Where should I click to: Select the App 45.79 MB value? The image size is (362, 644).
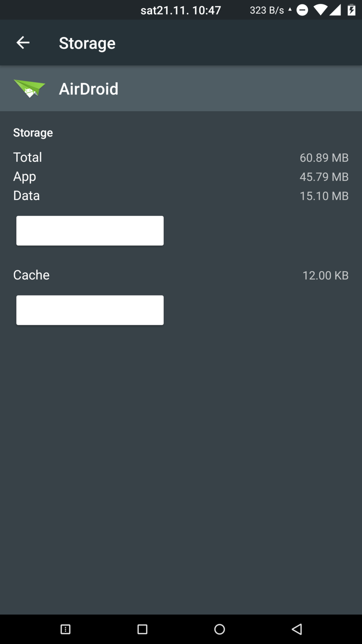tap(324, 177)
